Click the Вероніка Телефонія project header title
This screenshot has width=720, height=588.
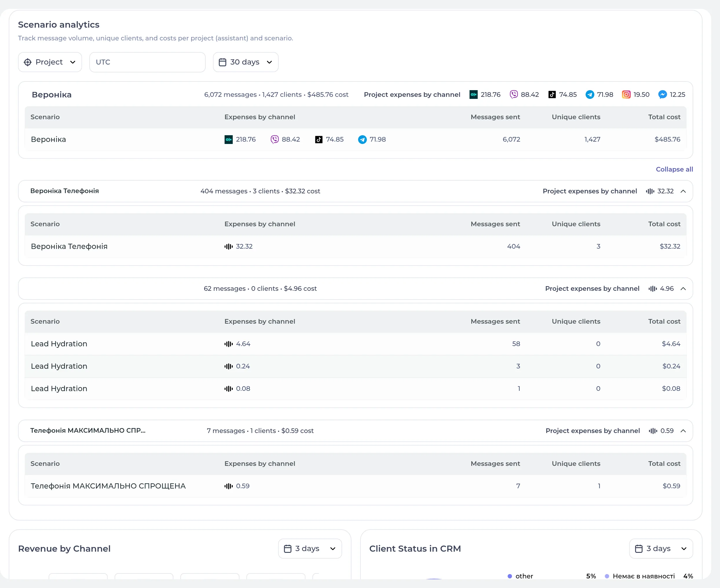point(65,191)
